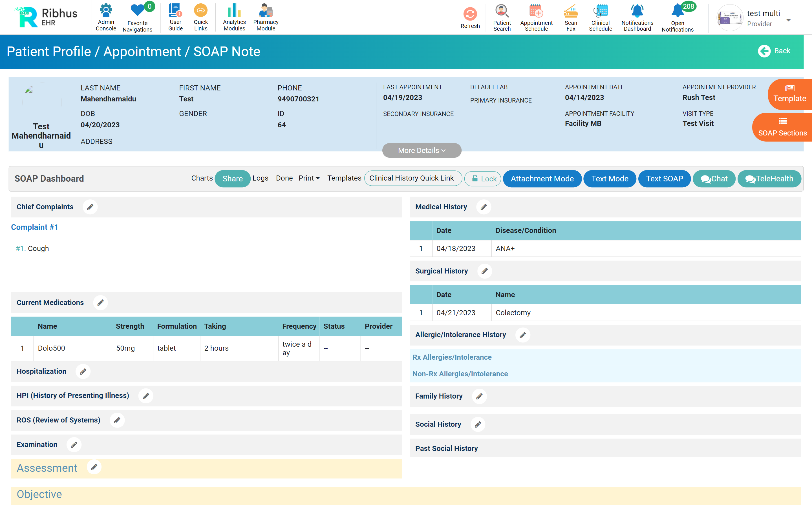This screenshot has width=812, height=507.
Task: Open the Admin Console
Action: tap(106, 17)
